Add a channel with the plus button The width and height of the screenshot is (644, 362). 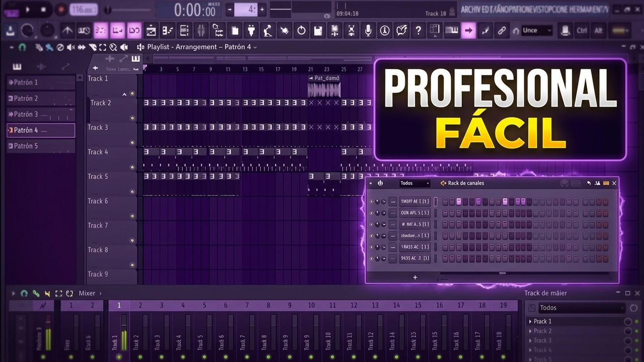click(415, 278)
